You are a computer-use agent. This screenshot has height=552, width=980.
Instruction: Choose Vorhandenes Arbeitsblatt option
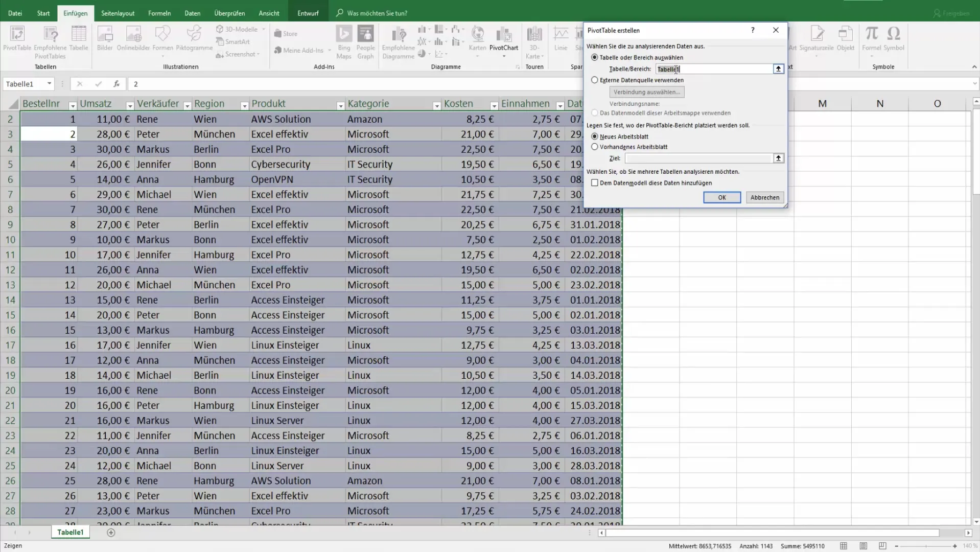point(595,147)
